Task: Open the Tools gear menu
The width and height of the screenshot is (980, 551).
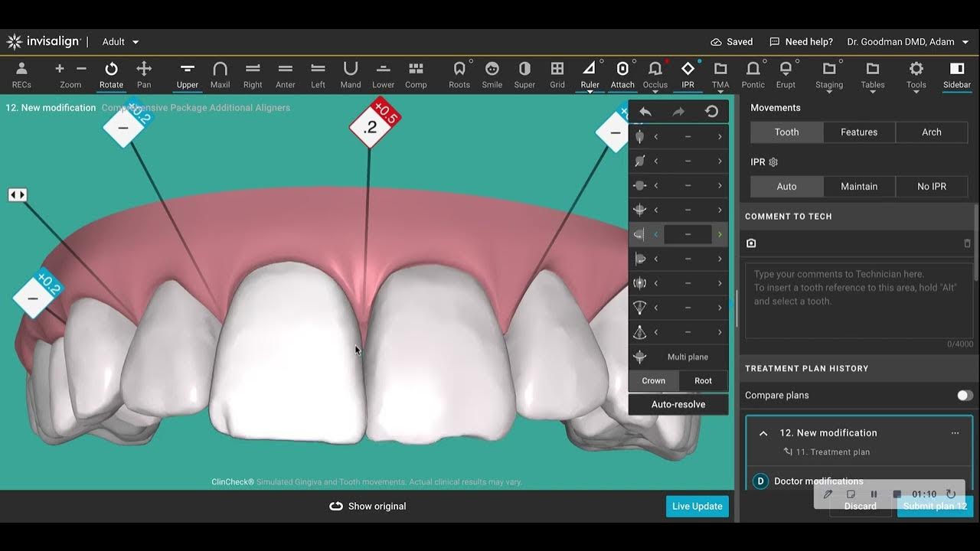Action: tap(916, 75)
